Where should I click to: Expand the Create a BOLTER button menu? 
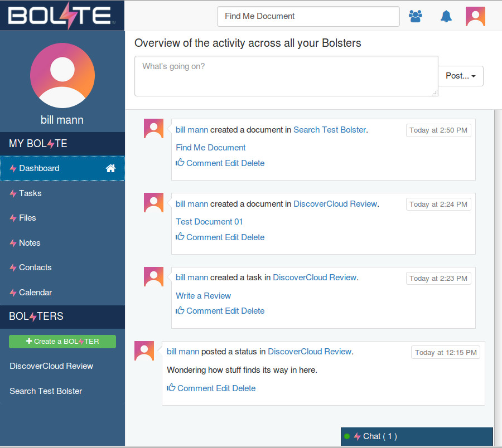pos(62,341)
